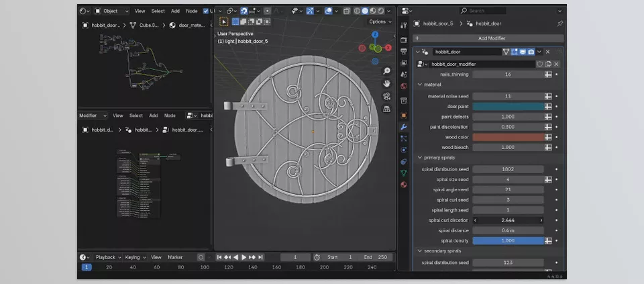Click the viewport zoom magnifier gizmo
The height and width of the screenshot is (284, 644).
point(386,71)
